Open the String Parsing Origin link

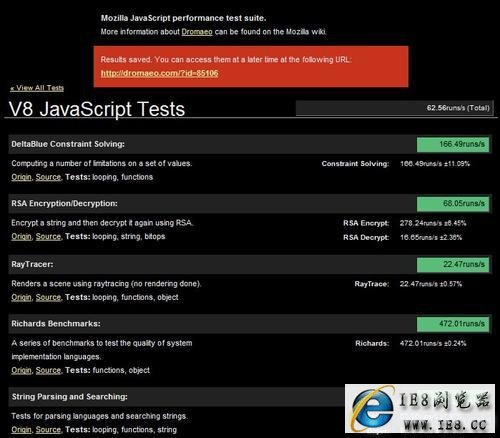point(21,430)
